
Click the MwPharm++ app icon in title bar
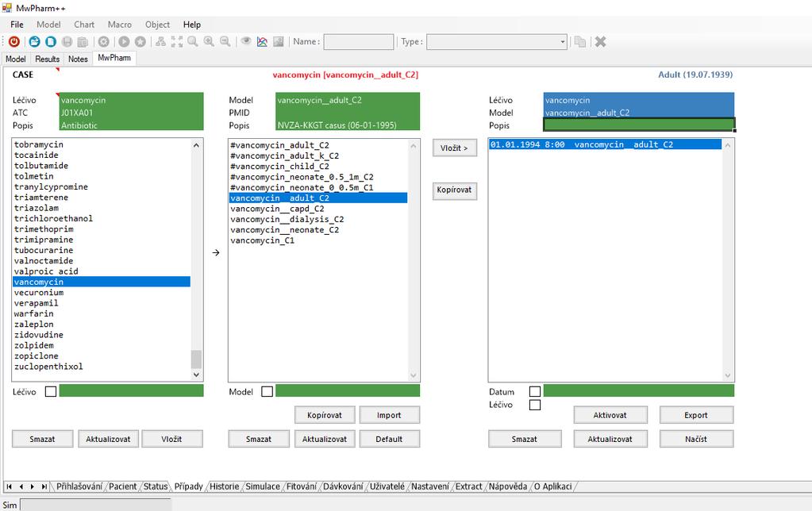point(6,8)
